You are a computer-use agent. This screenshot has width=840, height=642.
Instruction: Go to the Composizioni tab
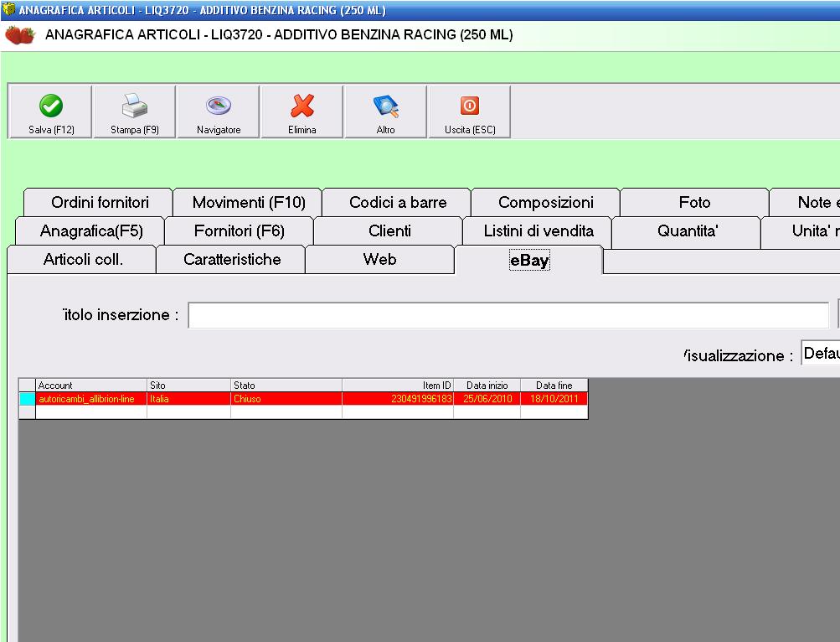(x=546, y=202)
